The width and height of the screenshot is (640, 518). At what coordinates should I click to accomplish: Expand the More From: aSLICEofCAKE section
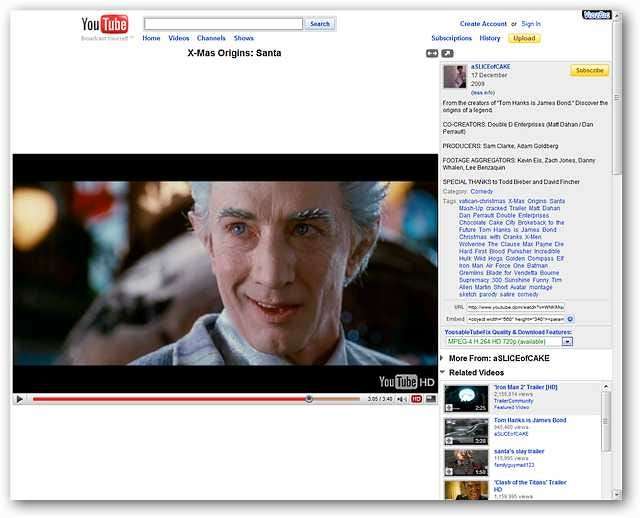coord(443,357)
